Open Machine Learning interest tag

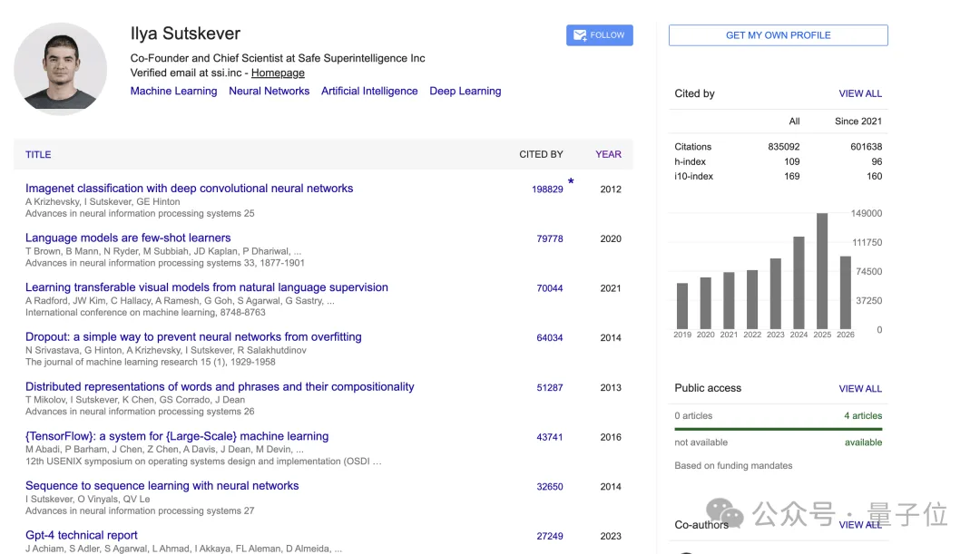(x=173, y=92)
